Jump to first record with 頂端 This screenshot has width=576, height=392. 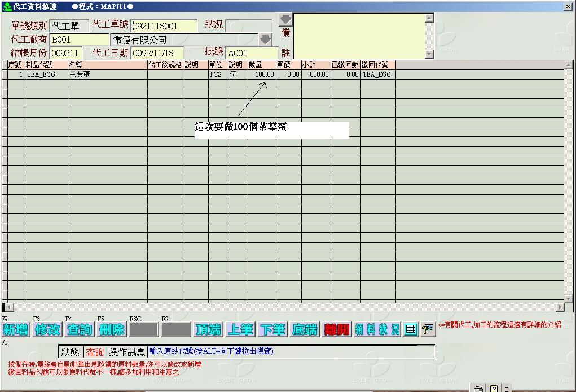[x=208, y=330]
